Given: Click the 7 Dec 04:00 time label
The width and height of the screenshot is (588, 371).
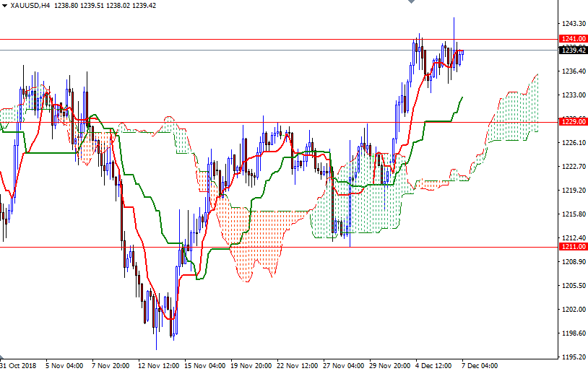Looking at the screenshot, I should tap(479, 365).
